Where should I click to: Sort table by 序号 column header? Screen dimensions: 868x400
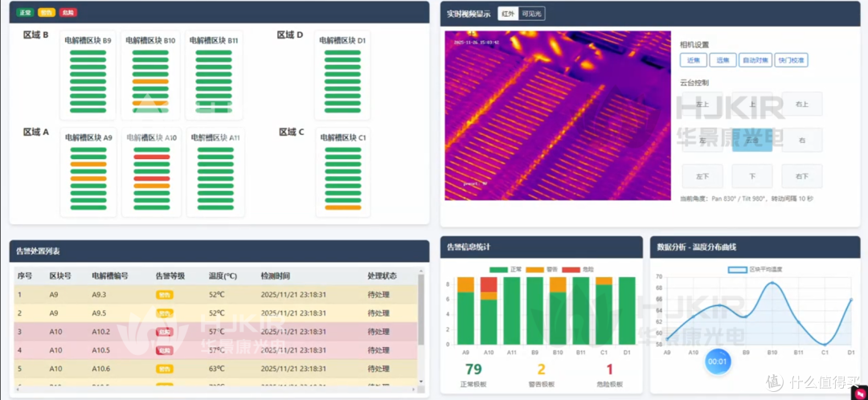coord(25,276)
